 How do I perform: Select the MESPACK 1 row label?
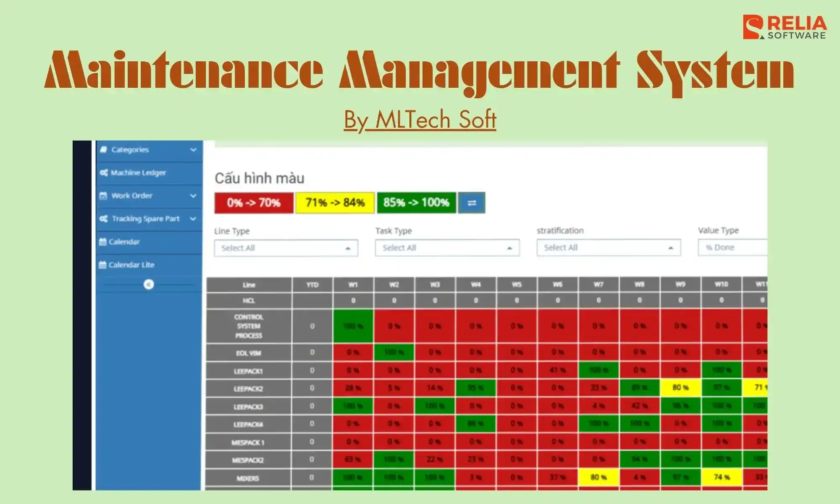pos(249,443)
